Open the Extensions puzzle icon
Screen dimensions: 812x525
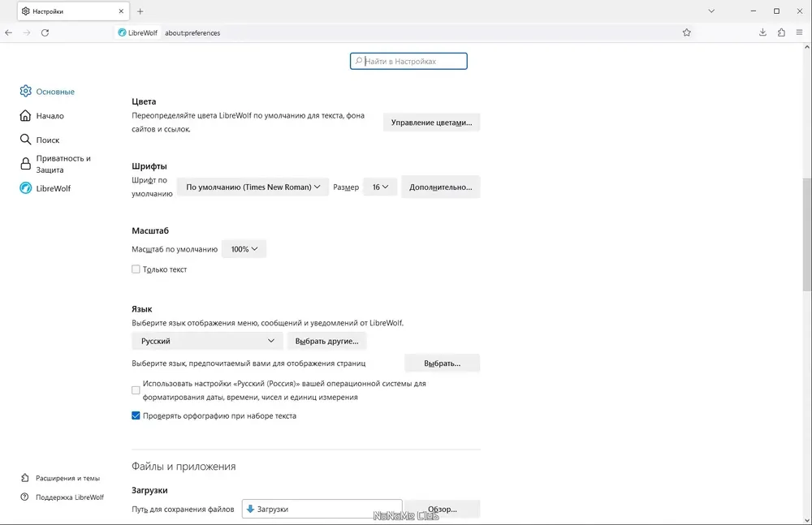[781, 32]
